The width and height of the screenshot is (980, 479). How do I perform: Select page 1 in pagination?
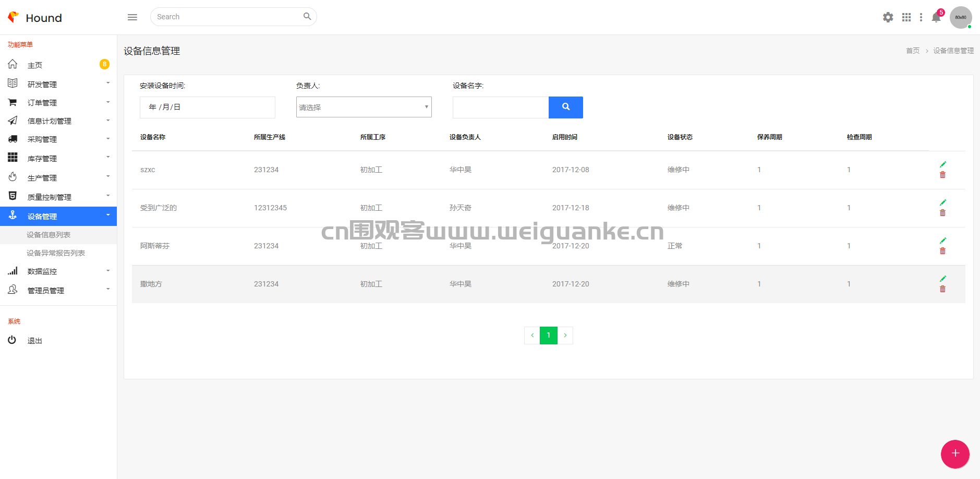coord(549,336)
